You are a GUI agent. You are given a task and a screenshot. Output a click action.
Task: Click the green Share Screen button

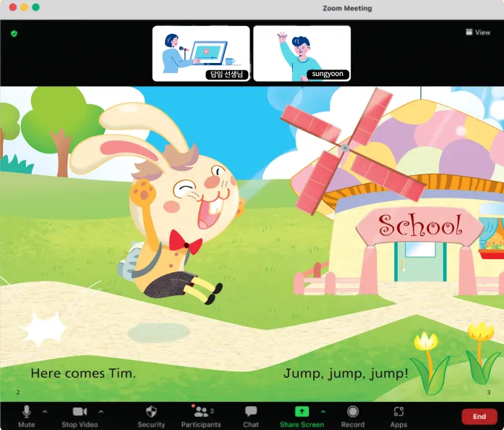302,416
